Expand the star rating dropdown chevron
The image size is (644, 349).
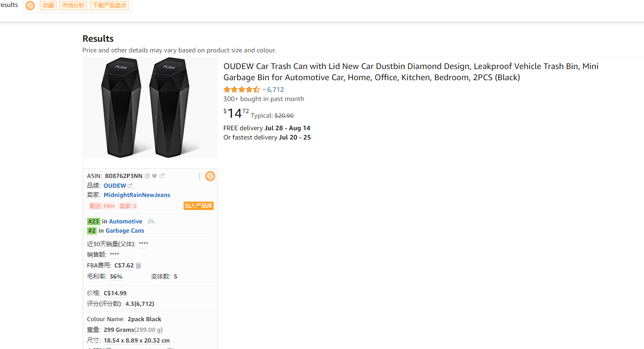(x=264, y=90)
